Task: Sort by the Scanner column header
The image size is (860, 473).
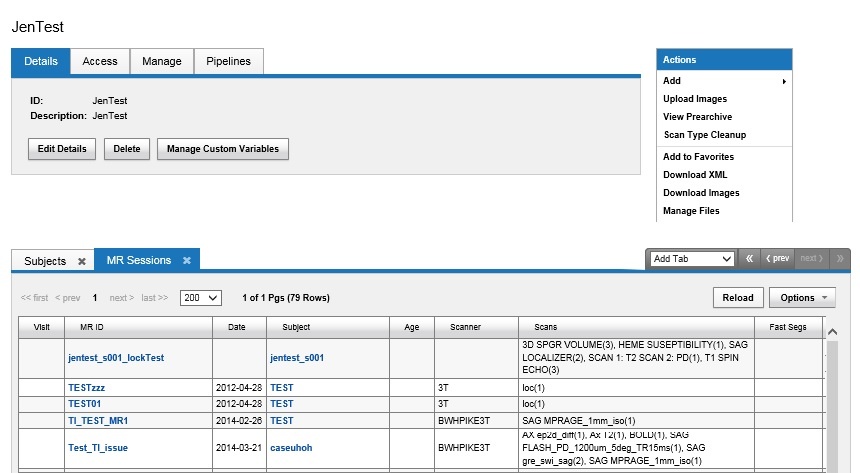Action: tap(476, 327)
